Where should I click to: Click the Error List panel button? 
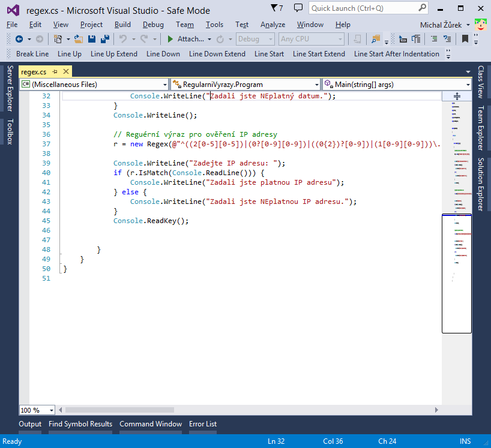coord(202,424)
